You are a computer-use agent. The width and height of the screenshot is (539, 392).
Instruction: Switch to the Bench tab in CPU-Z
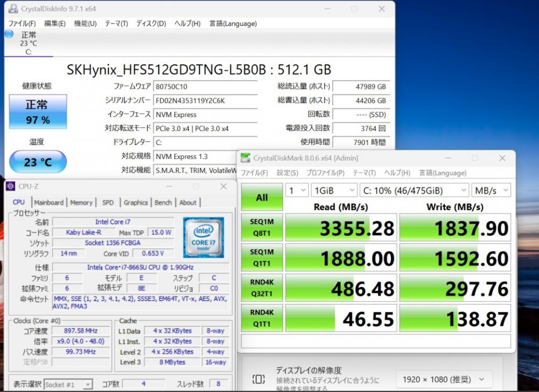163,203
